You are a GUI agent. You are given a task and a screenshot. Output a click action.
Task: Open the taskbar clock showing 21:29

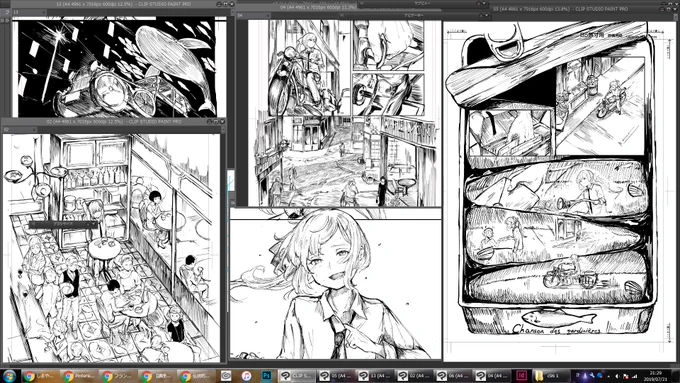(x=656, y=376)
